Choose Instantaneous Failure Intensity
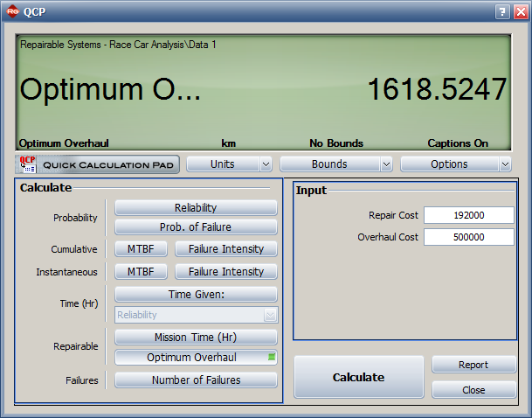The width and height of the screenshot is (532, 418). pyautogui.click(x=226, y=272)
